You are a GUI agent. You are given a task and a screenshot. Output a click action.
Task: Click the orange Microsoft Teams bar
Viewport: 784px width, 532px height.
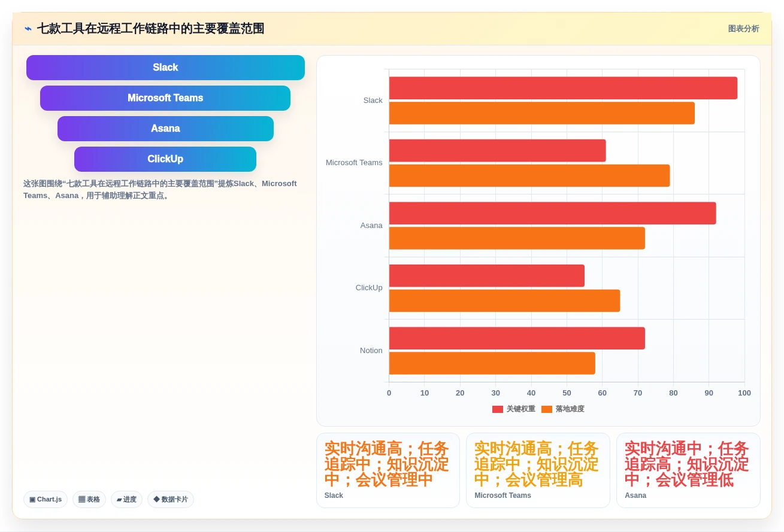click(529, 175)
